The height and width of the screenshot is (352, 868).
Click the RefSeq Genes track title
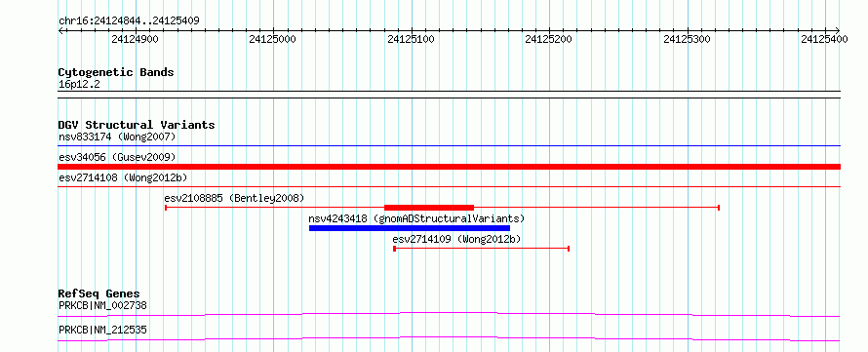click(99, 293)
